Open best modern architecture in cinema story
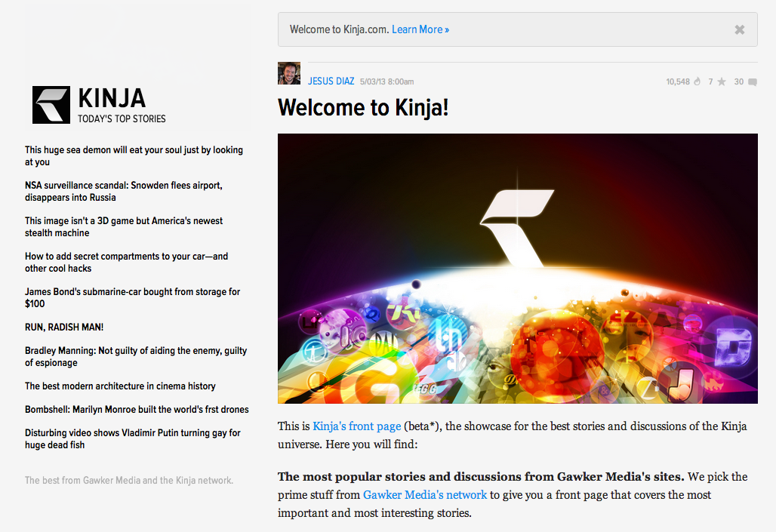Viewport: 776px width, 532px height. [x=120, y=386]
